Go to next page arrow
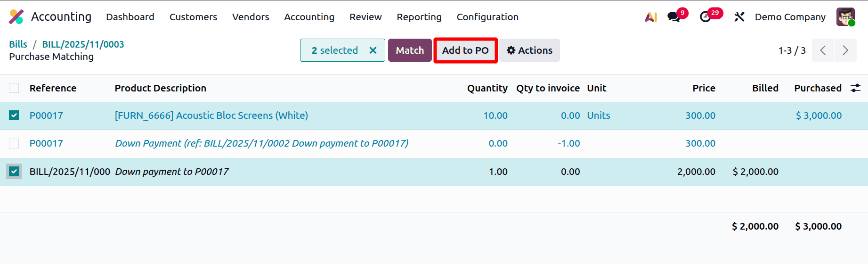Image resolution: width=868 pixels, height=264 pixels. [x=845, y=50]
